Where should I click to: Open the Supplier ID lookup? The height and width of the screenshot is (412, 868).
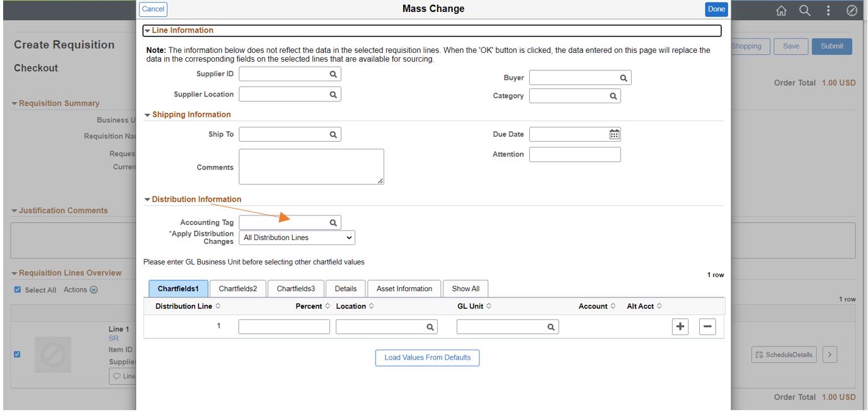point(334,74)
